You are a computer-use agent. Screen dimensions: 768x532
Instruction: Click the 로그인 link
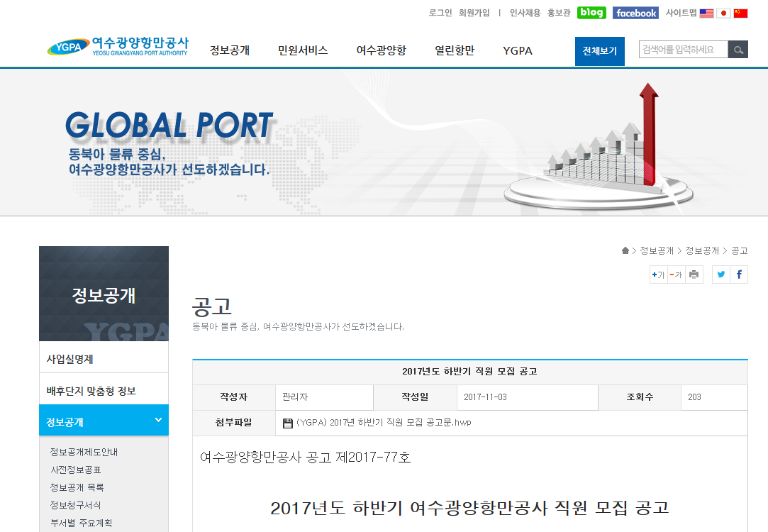[440, 13]
